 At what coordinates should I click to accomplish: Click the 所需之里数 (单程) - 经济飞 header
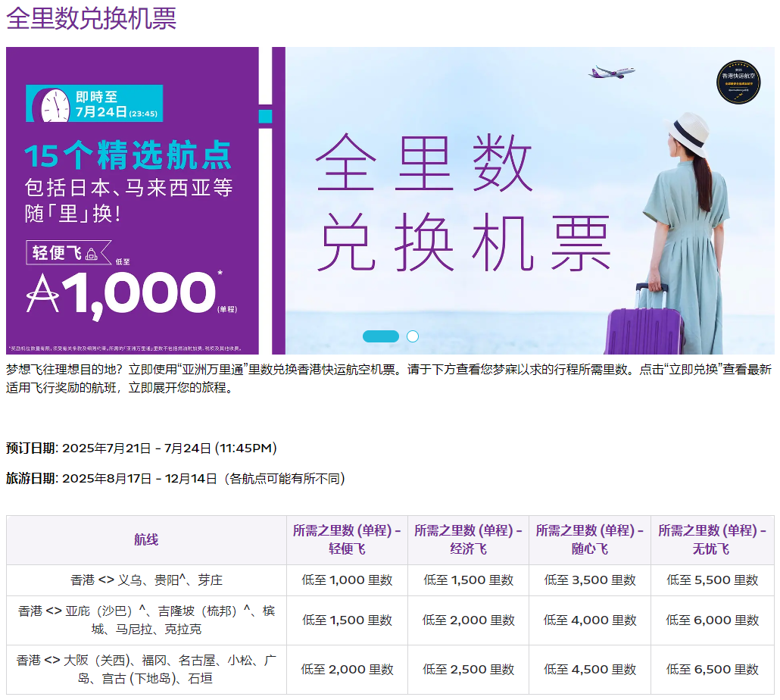pyautogui.click(x=468, y=540)
